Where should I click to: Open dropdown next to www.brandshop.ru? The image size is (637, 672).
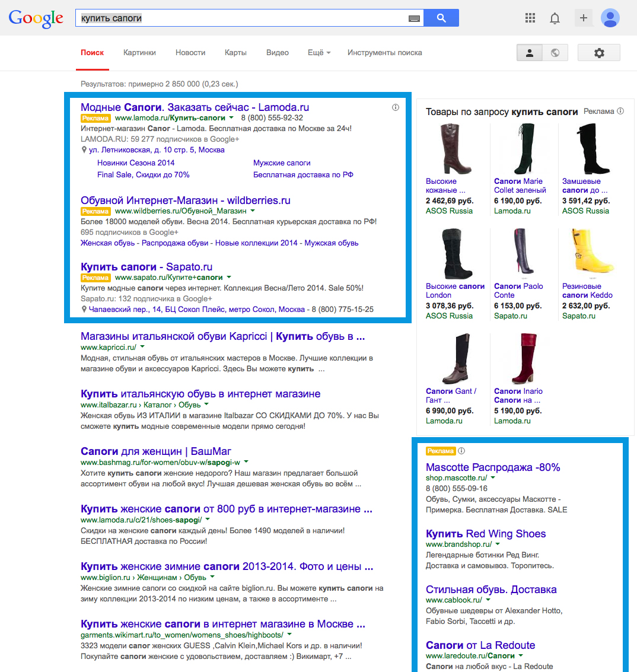(498, 544)
